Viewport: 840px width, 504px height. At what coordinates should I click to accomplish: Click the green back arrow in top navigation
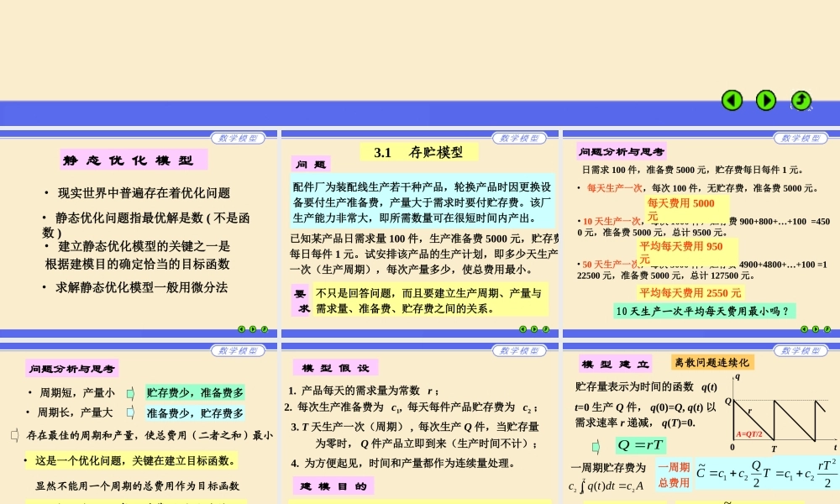732,100
